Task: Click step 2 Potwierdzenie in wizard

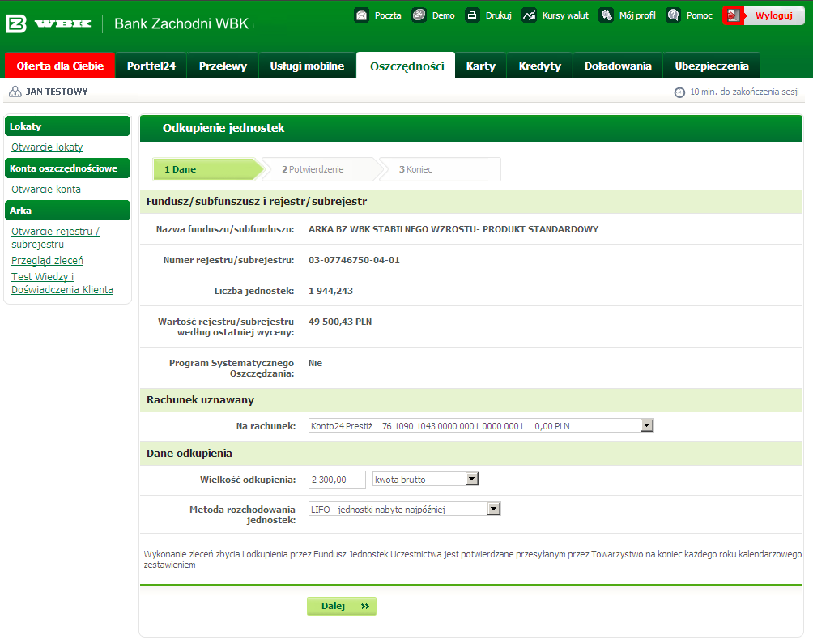Action: click(321, 169)
